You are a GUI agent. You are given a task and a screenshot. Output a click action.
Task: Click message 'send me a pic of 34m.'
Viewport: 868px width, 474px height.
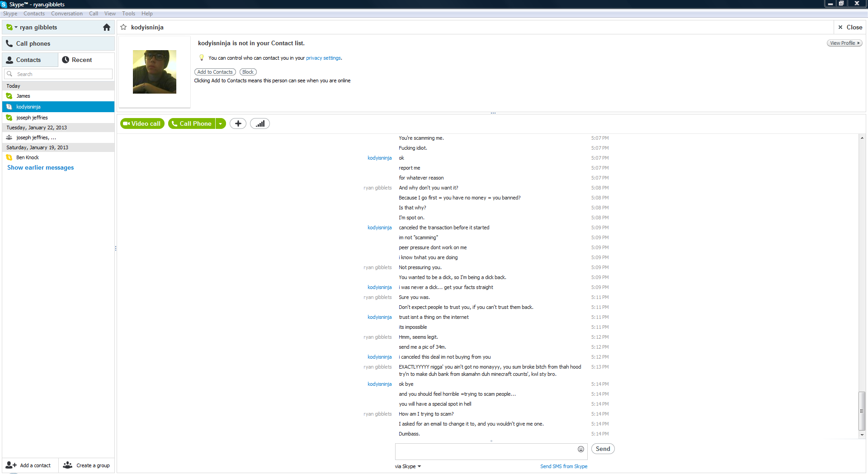[422, 347]
